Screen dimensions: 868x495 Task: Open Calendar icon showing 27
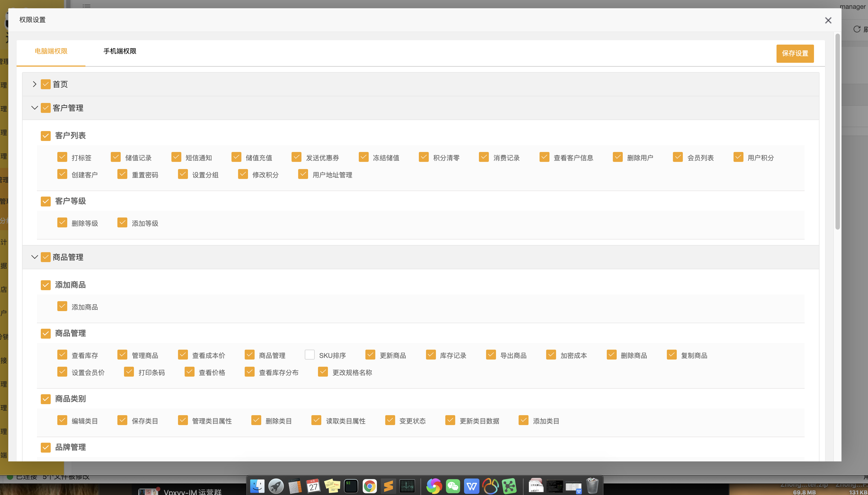313,486
